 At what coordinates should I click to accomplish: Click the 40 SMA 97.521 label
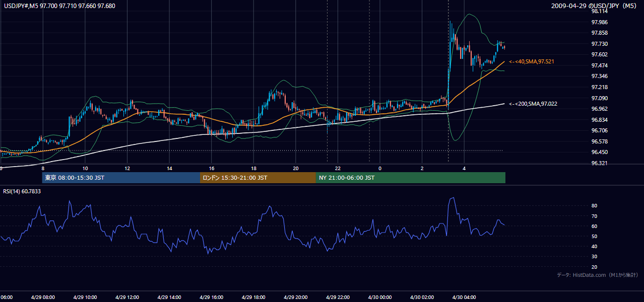[531, 61]
